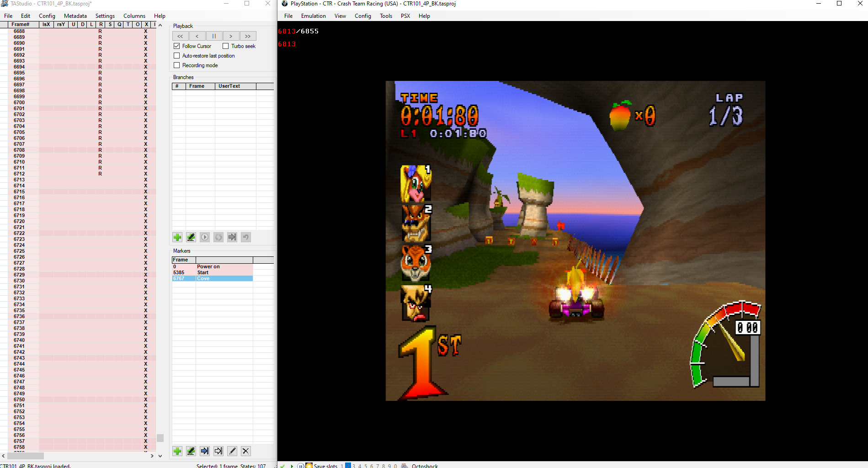Image resolution: width=868 pixels, height=468 pixels.
Task: Open TAStudio Config menu
Action: point(47,16)
